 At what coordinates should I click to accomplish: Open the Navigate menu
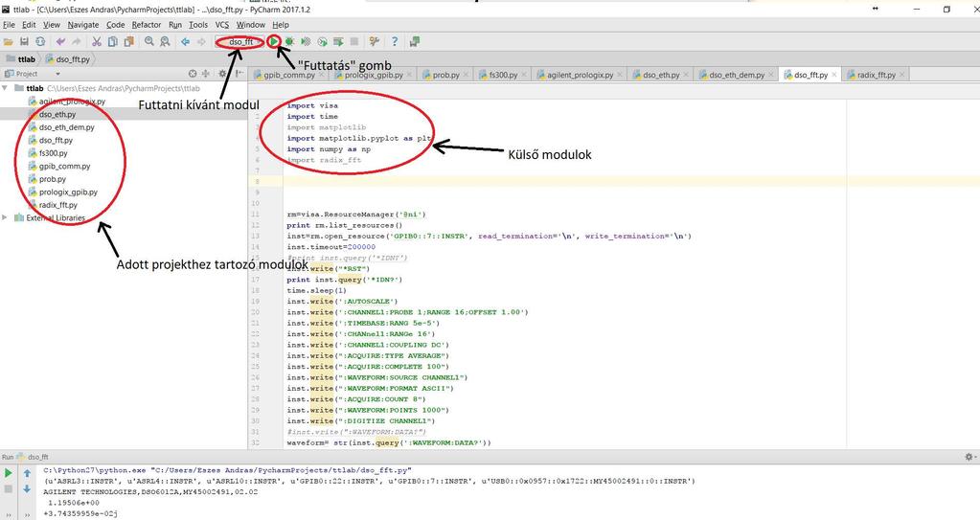(x=83, y=25)
